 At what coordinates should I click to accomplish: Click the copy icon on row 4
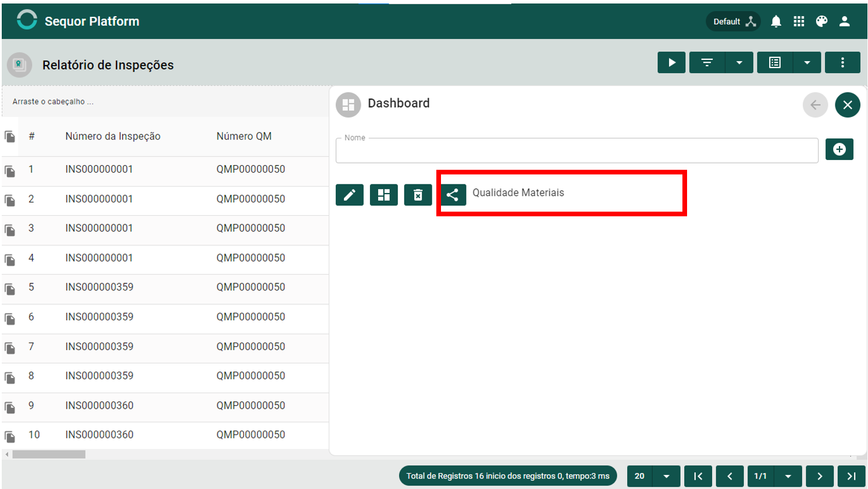[x=10, y=259]
